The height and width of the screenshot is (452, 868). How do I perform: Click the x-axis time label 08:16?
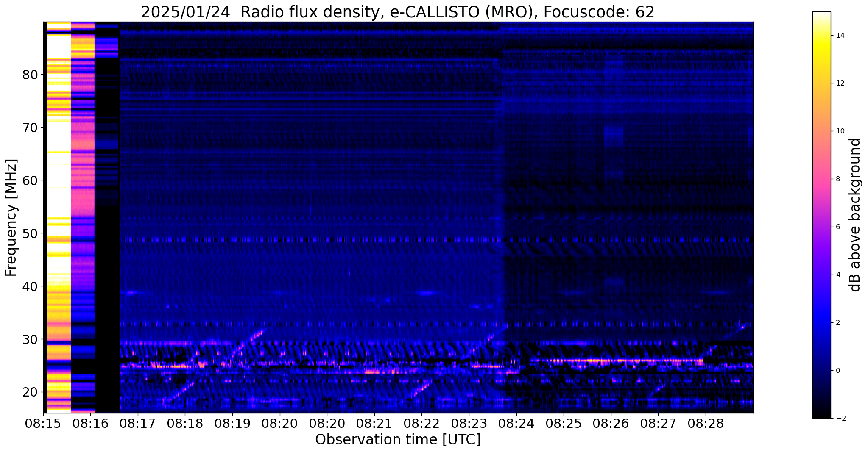(x=91, y=424)
